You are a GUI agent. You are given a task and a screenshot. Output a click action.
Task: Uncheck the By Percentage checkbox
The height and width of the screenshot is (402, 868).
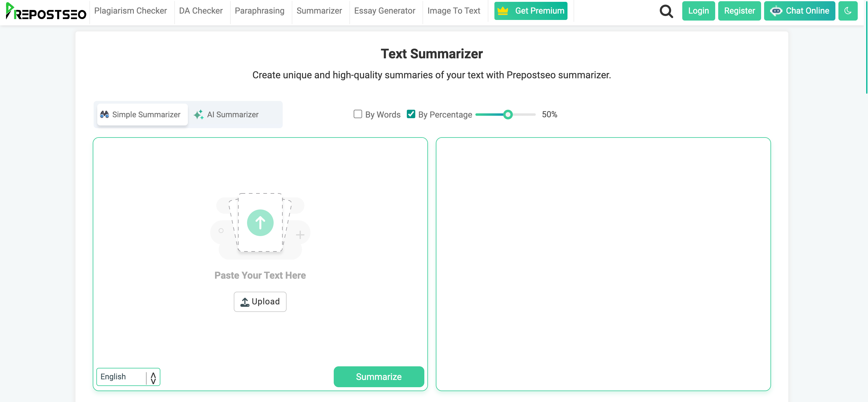411,114
